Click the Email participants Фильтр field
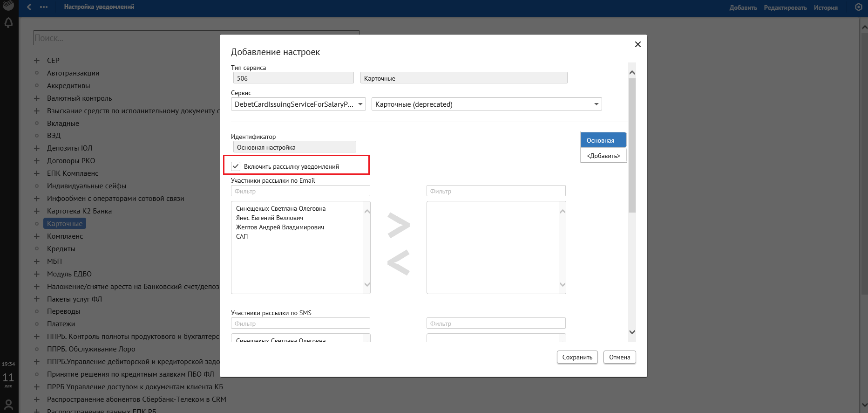868x413 pixels. coord(300,191)
